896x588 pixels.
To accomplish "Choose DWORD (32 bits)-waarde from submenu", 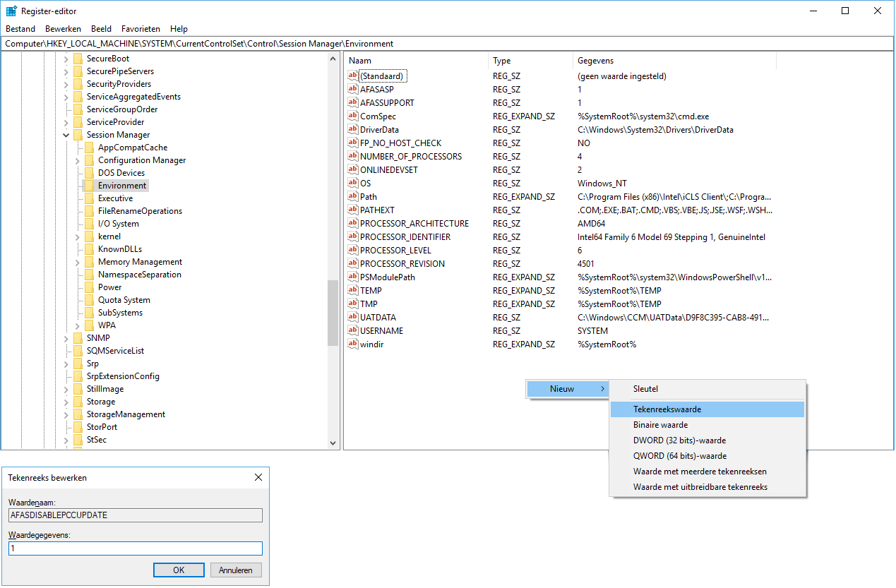I will [x=707, y=440].
